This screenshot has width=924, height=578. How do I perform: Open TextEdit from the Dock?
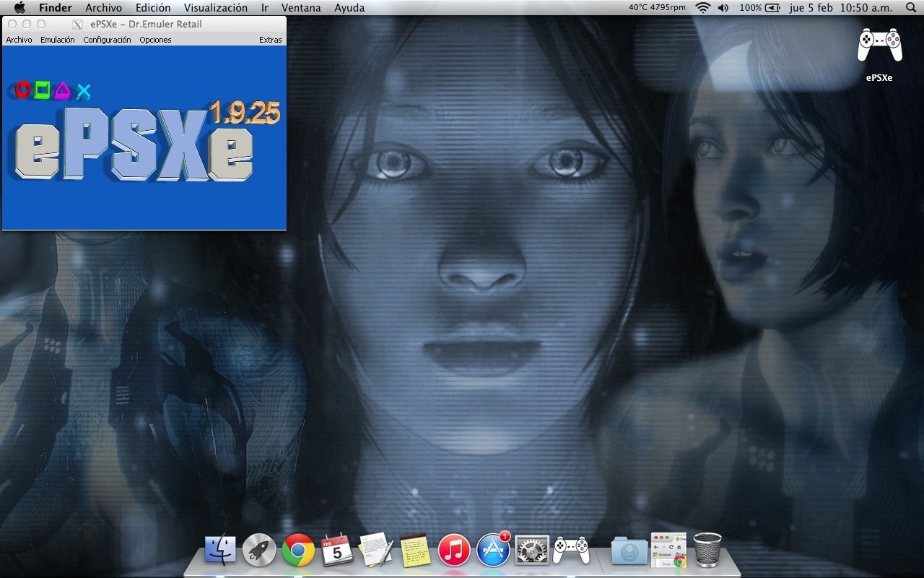click(x=375, y=551)
